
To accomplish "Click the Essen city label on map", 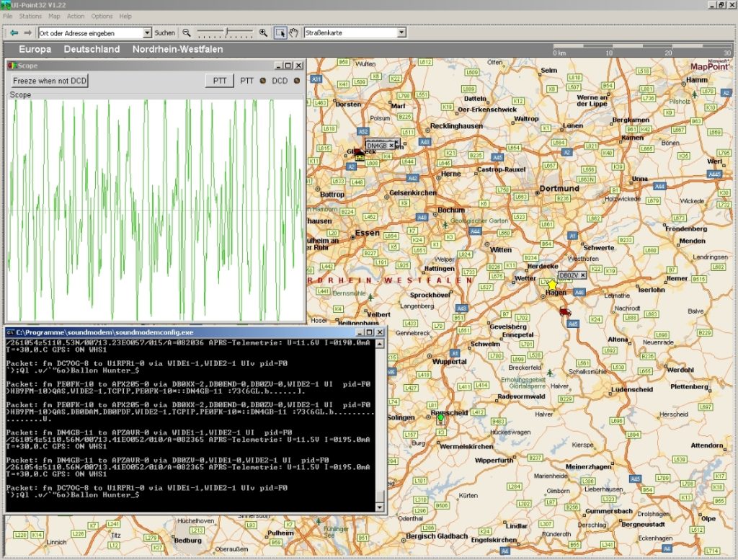I will (x=368, y=233).
